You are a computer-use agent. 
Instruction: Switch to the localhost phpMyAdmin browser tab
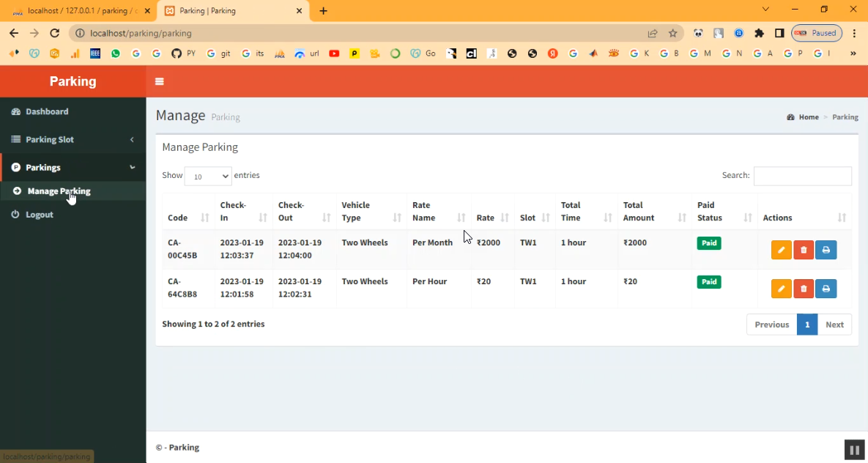coord(81,11)
